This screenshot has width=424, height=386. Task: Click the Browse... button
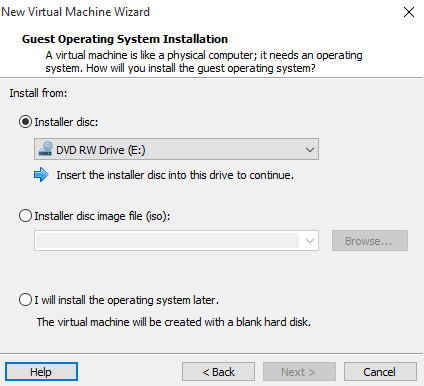click(370, 241)
